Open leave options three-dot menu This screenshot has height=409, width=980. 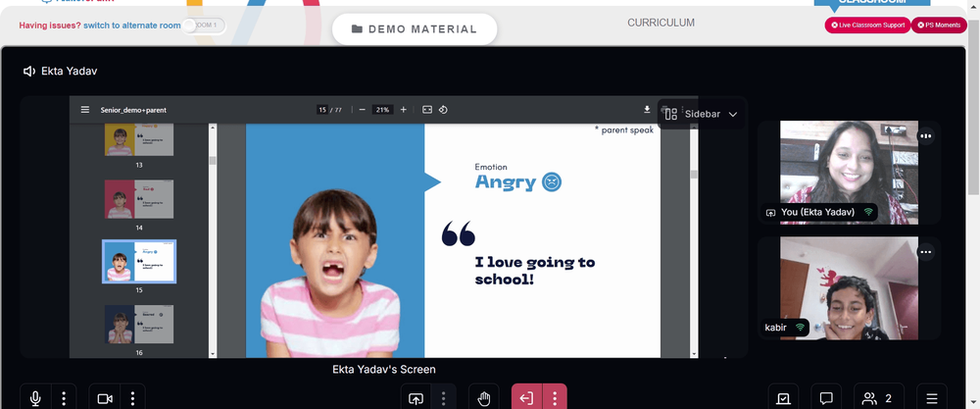(x=555, y=398)
